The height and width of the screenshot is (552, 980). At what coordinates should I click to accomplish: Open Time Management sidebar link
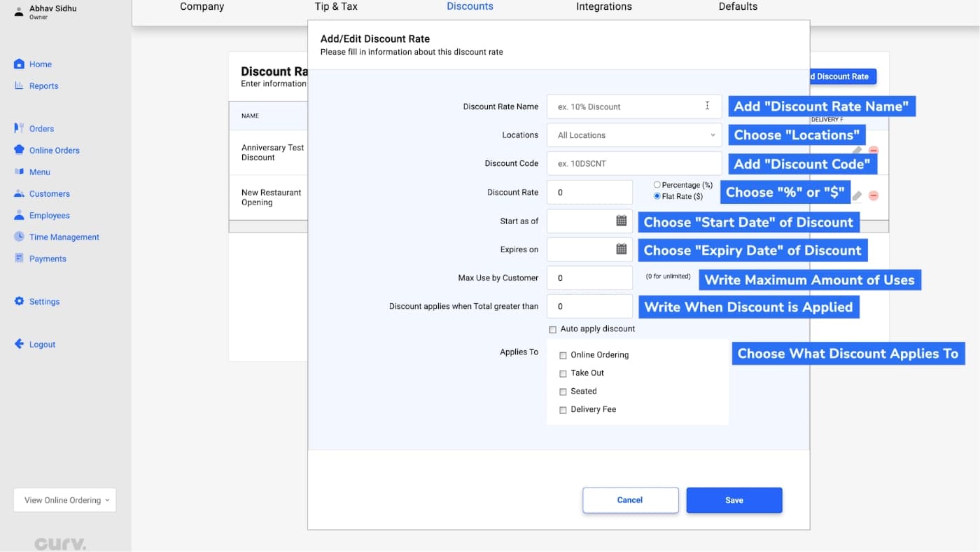click(64, 237)
